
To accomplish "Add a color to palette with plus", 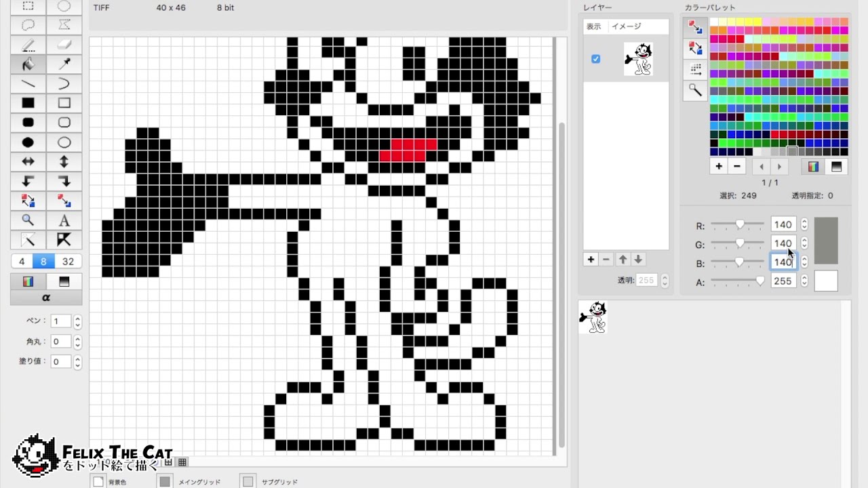I will tap(719, 167).
